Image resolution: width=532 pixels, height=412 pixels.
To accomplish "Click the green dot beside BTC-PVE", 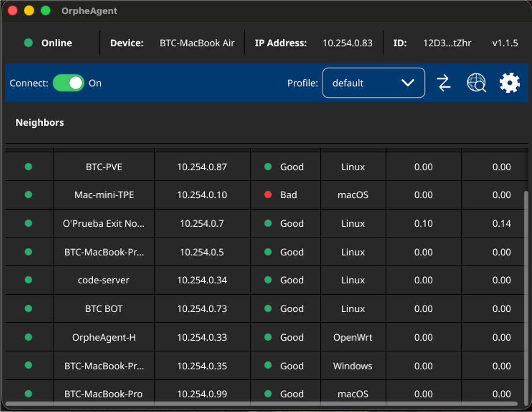I will click(28, 167).
